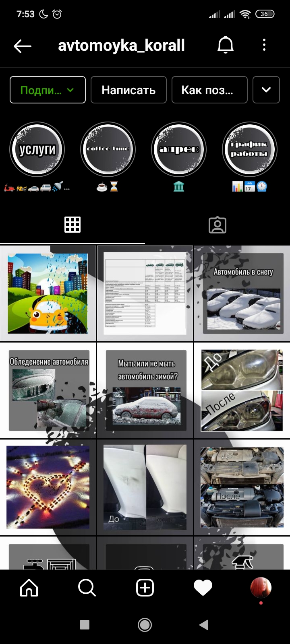Open the график работы story highlight
Image resolution: width=290 pixels, height=644 pixels.
(x=250, y=150)
